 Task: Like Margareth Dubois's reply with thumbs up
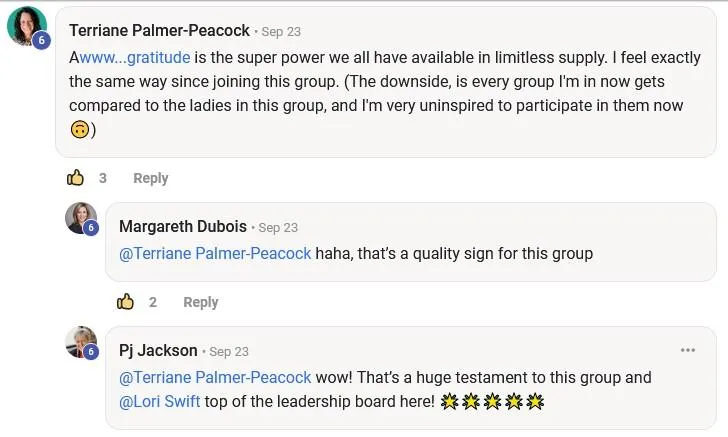(x=125, y=302)
